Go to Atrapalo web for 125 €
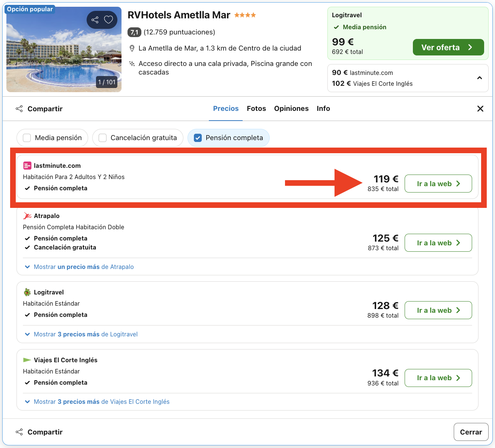 point(438,243)
